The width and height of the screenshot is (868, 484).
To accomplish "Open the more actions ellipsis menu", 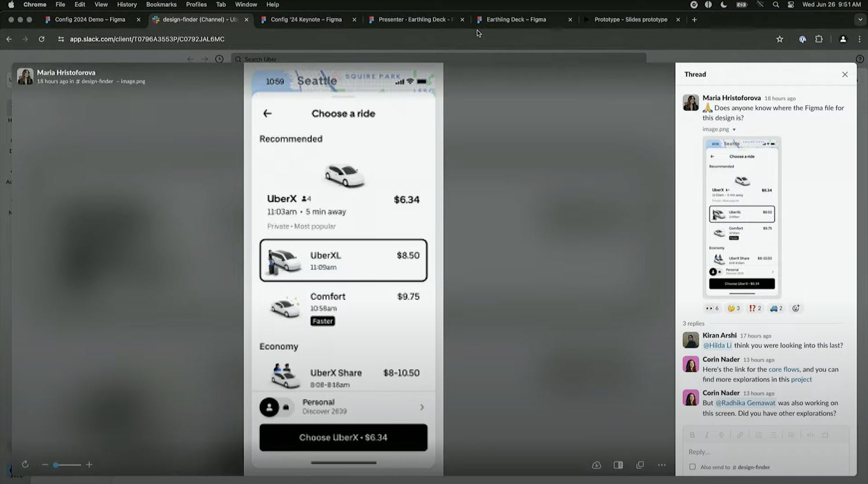I will [661, 465].
